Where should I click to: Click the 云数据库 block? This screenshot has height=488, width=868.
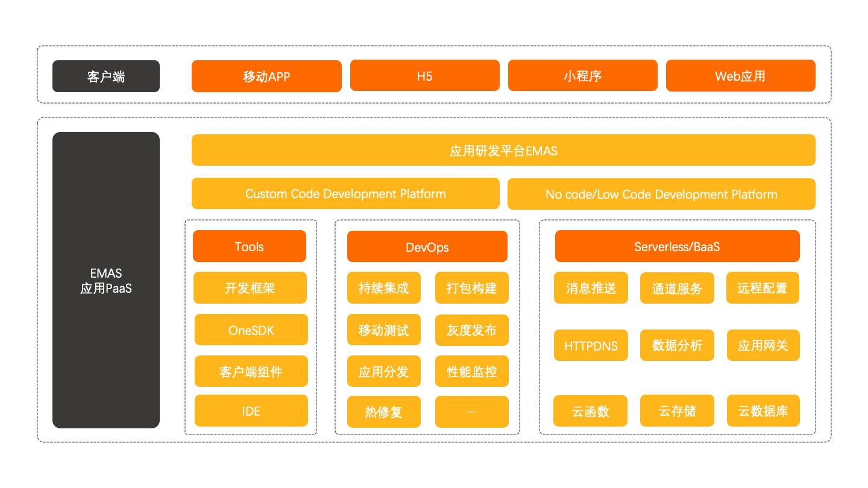pyautogui.click(x=763, y=411)
